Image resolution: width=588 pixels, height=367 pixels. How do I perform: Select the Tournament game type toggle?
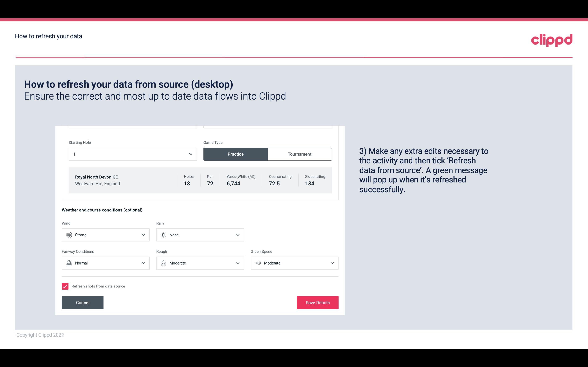click(x=299, y=154)
